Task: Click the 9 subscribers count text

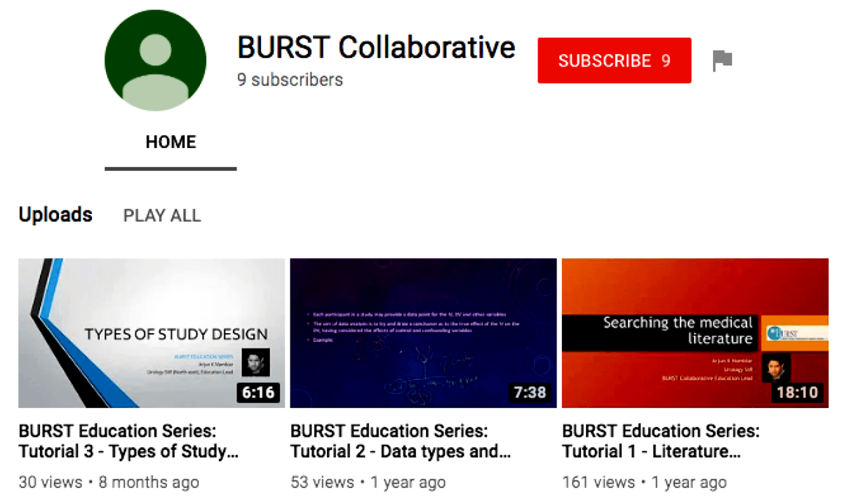Action: (x=290, y=80)
